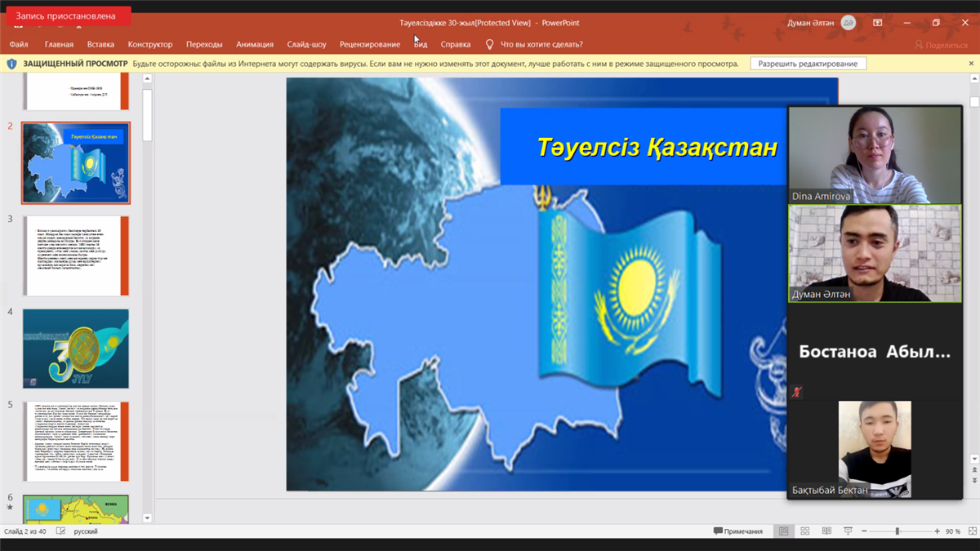Select slide 4 thumbnail with 30 emblem
This screenshot has width=980, height=551.
(x=76, y=349)
